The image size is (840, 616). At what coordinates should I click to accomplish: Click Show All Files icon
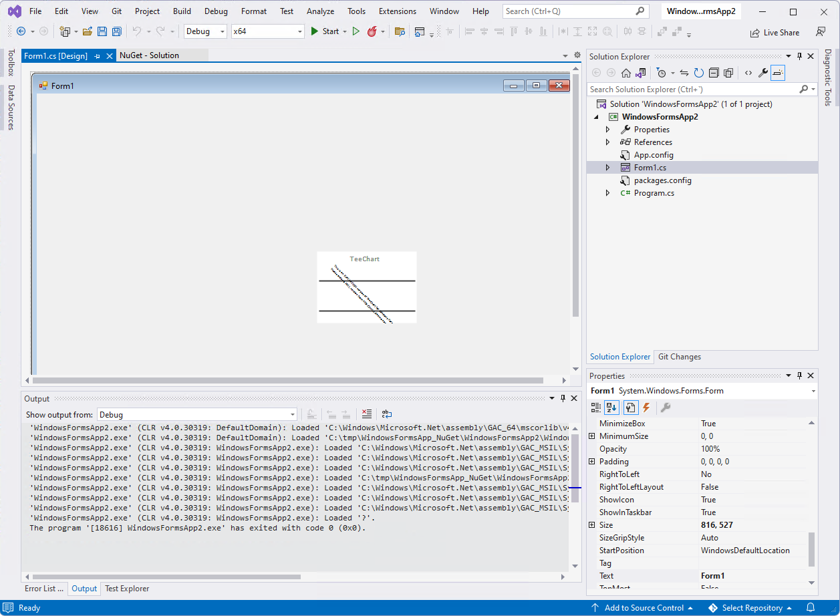click(728, 73)
